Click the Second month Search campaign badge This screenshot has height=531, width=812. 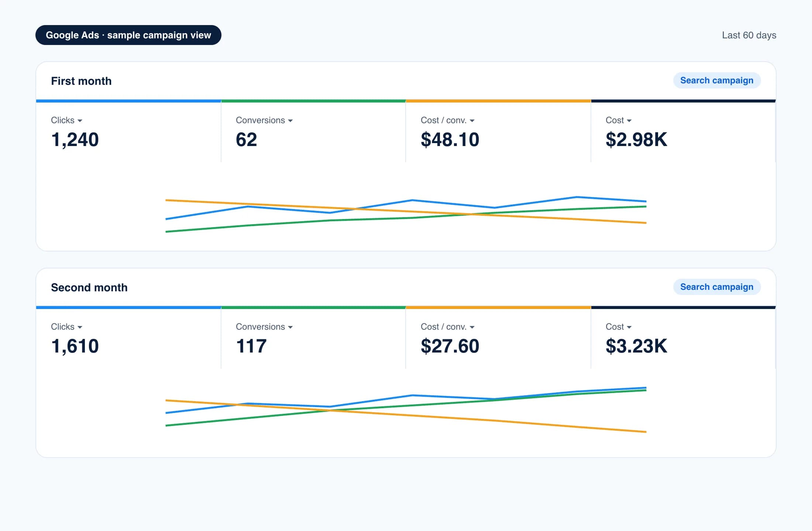point(717,287)
